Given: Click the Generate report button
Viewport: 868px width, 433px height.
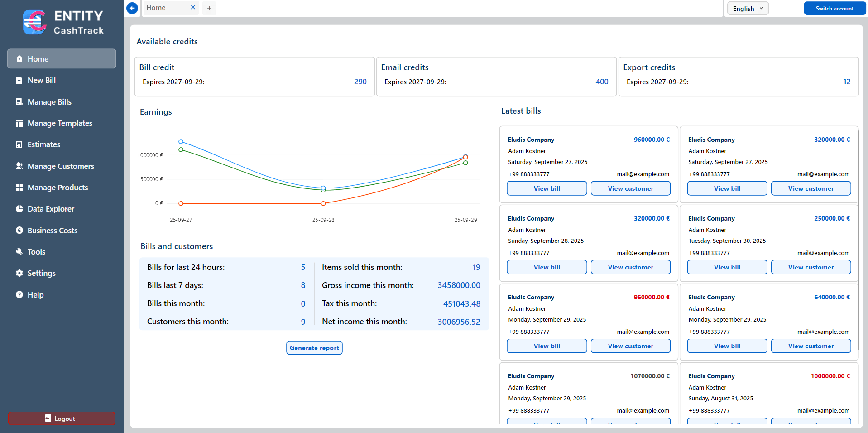Looking at the screenshot, I should pos(314,348).
